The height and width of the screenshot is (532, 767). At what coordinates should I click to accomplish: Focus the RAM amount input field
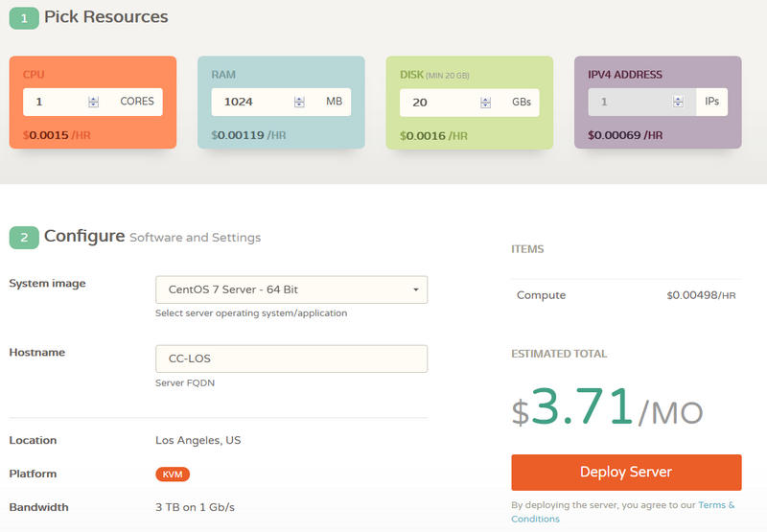click(x=251, y=102)
